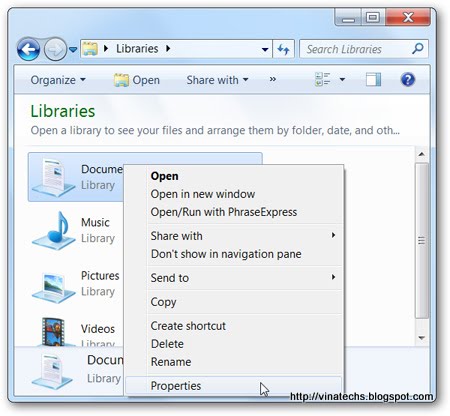Viewport: 450px width, 416px height.
Task: Choose Don't show in navigation pane
Action: click(x=235, y=254)
